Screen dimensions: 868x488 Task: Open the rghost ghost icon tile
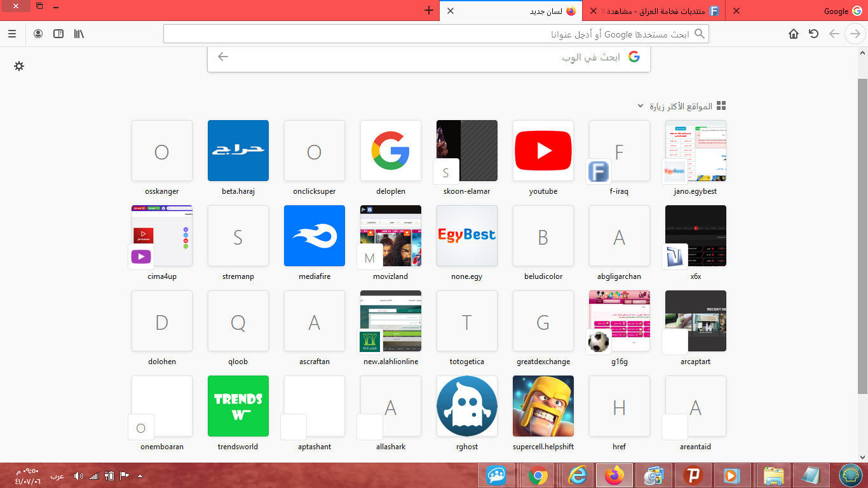point(467,406)
